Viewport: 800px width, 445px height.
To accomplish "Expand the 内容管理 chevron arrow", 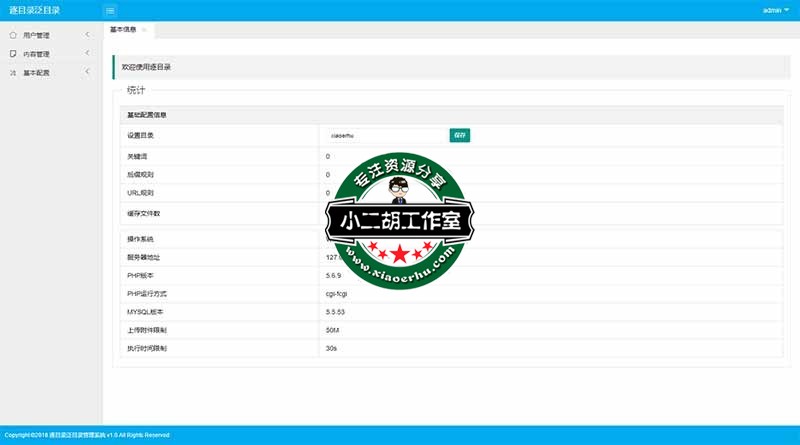I will [x=87, y=54].
